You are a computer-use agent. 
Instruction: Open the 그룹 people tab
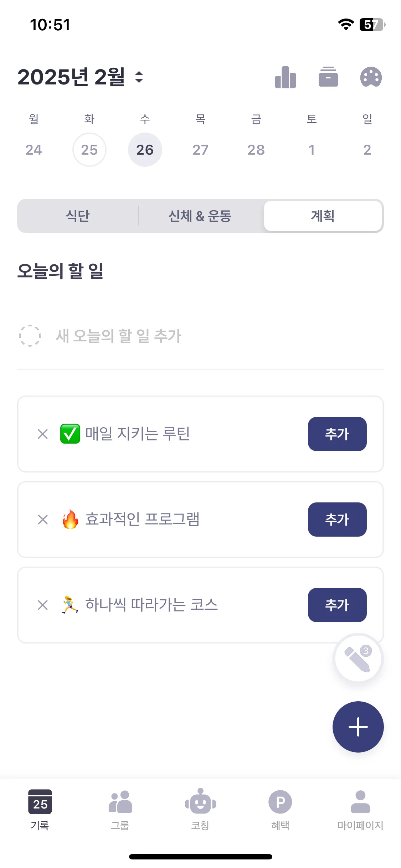tap(120, 810)
